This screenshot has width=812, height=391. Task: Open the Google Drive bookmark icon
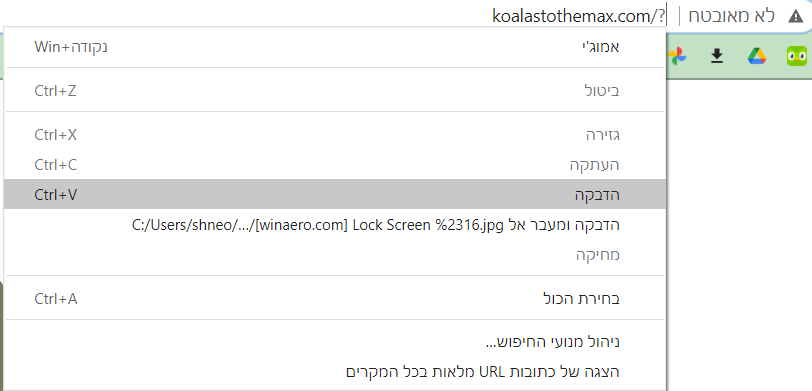(x=757, y=55)
